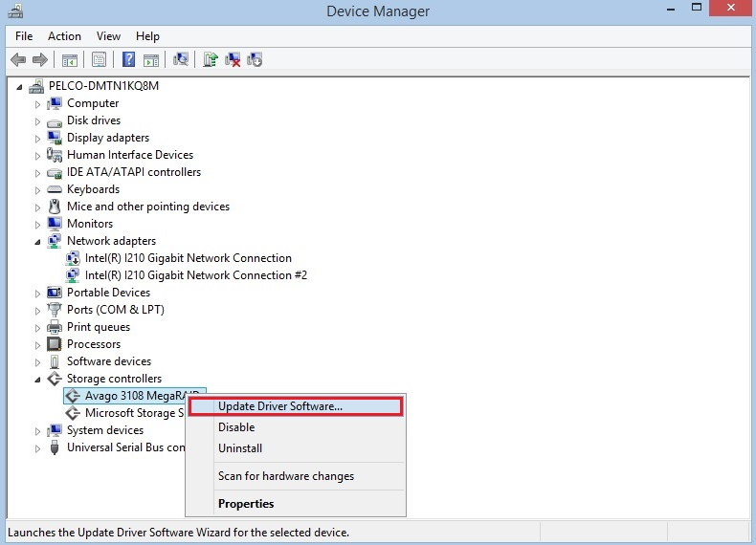Click the Storage controllers category icon
Viewport: 756px width, 545px height.
[x=55, y=379]
